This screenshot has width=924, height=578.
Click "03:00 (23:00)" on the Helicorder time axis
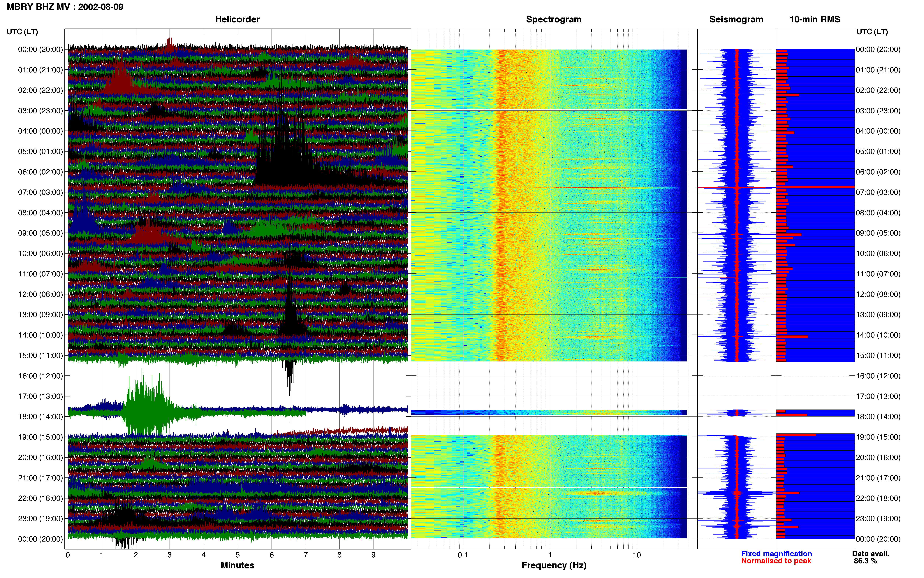[x=41, y=111]
